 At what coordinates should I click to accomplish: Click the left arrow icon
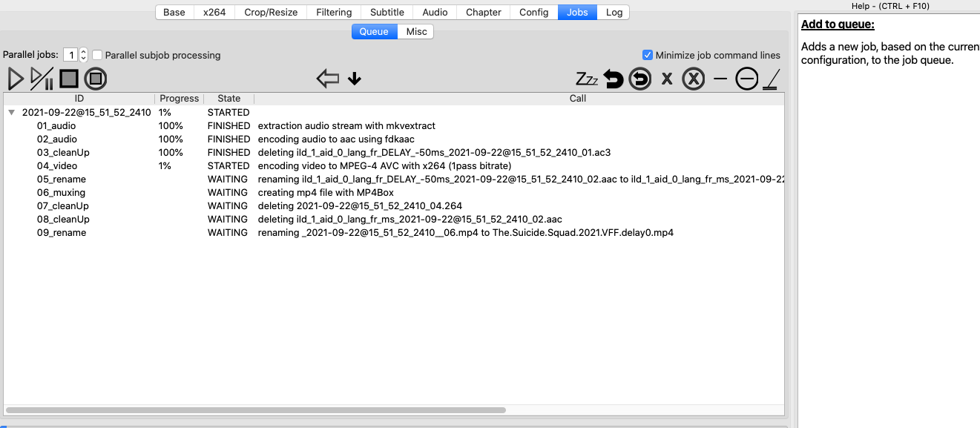[x=327, y=79]
